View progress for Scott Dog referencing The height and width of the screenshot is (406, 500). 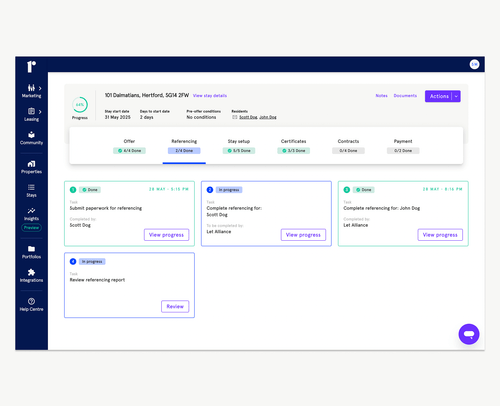click(303, 235)
